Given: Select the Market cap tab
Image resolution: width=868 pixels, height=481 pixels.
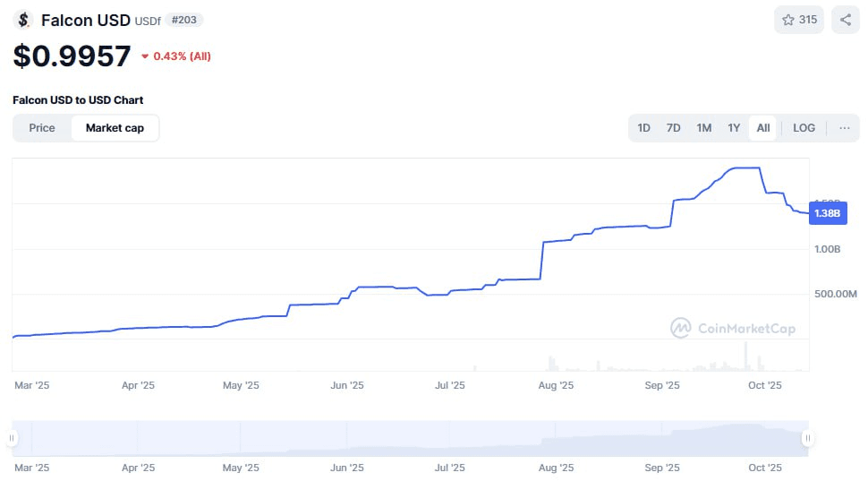Looking at the screenshot, I should click(115, 128).
